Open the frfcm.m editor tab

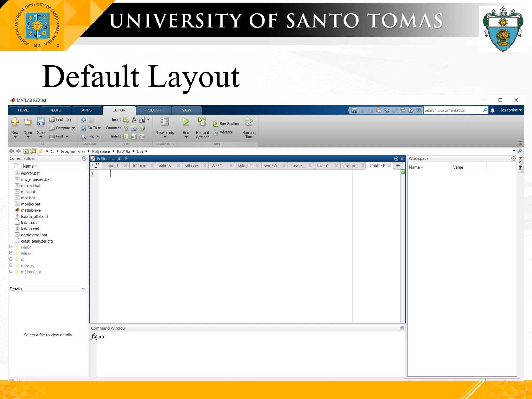(139, 166)
